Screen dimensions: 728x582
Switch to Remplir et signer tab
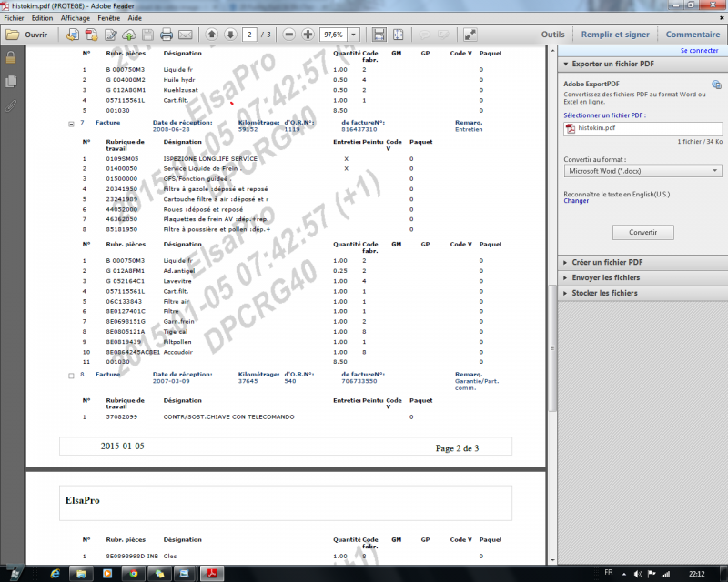[616, 35]
